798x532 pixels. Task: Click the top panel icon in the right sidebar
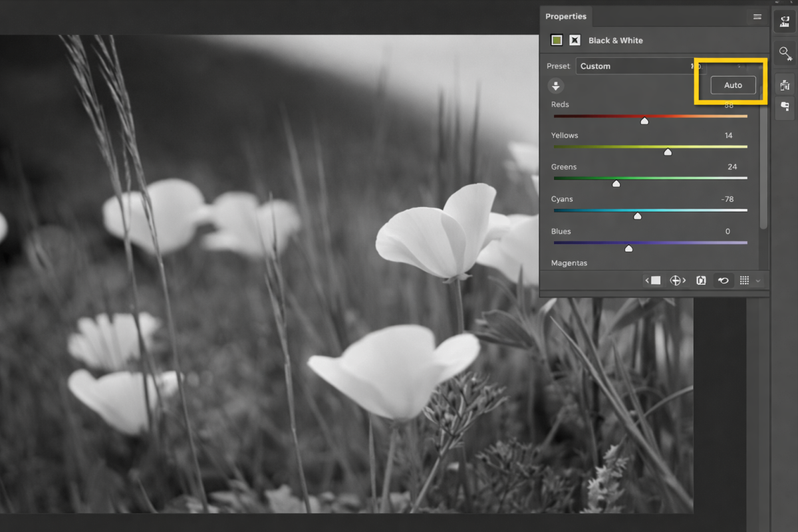point(784,21)
